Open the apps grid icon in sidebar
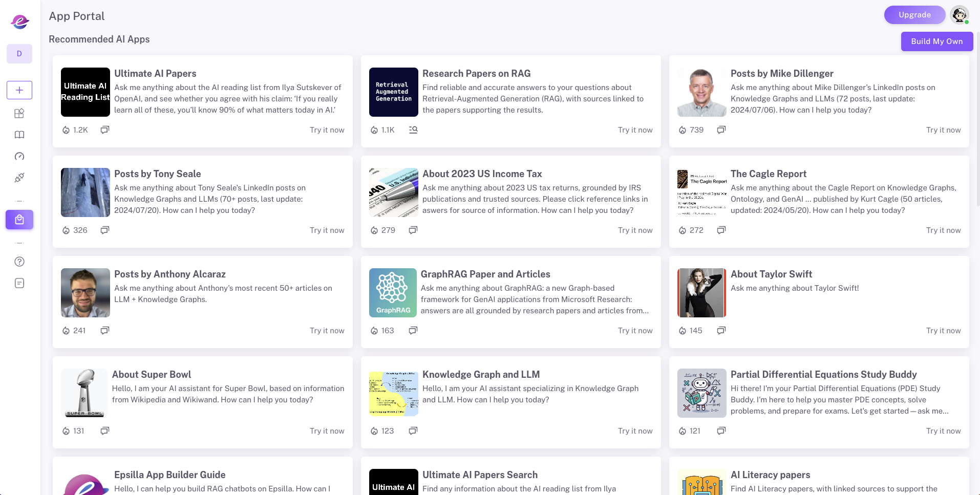This screenshot has width=980, height=495. click(19, 113)
